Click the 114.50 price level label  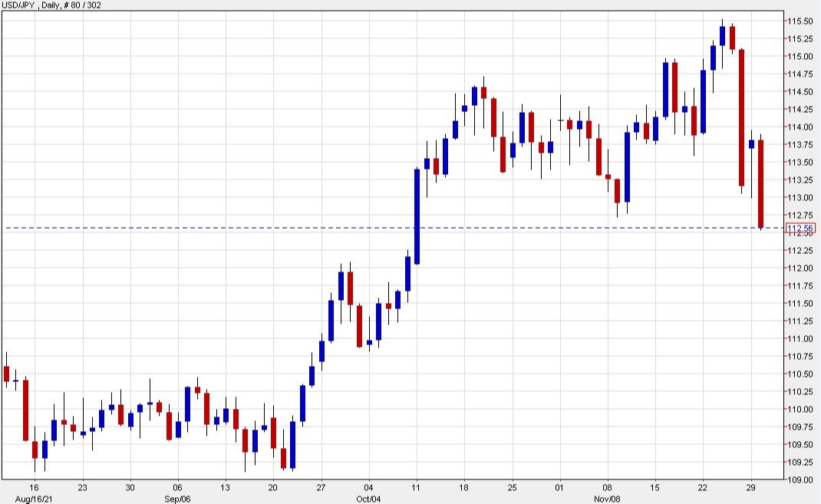tap(800, 91)
